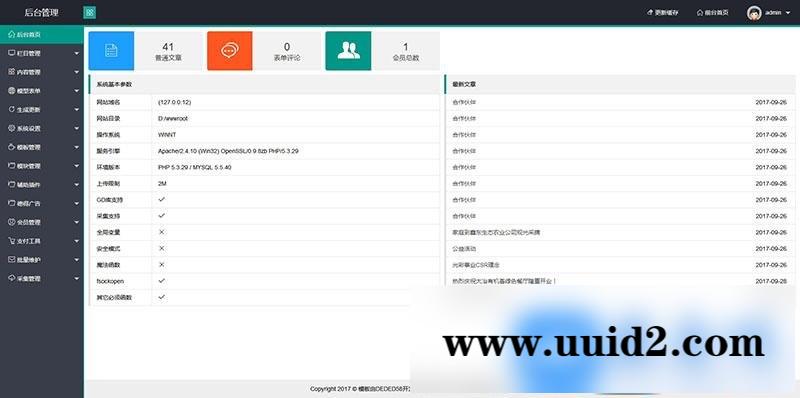
Task: Click the blue document tile icon
Action: (x=111, y=51)
